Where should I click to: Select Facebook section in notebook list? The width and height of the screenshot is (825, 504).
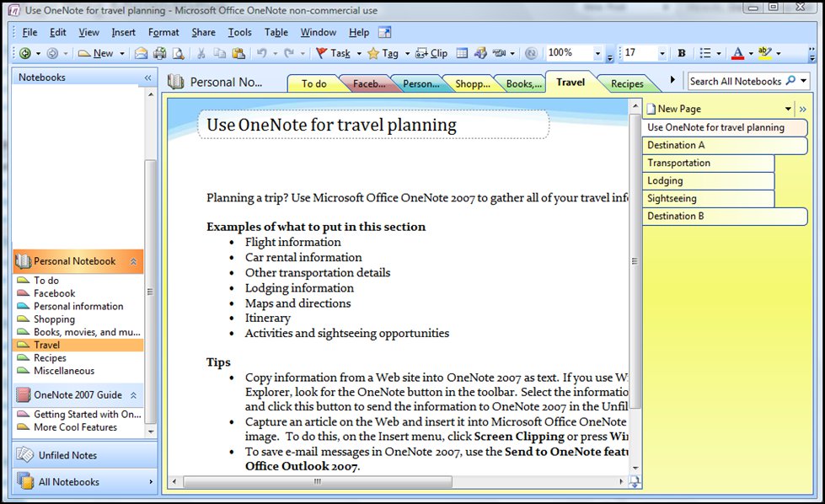tap(54, 293)
